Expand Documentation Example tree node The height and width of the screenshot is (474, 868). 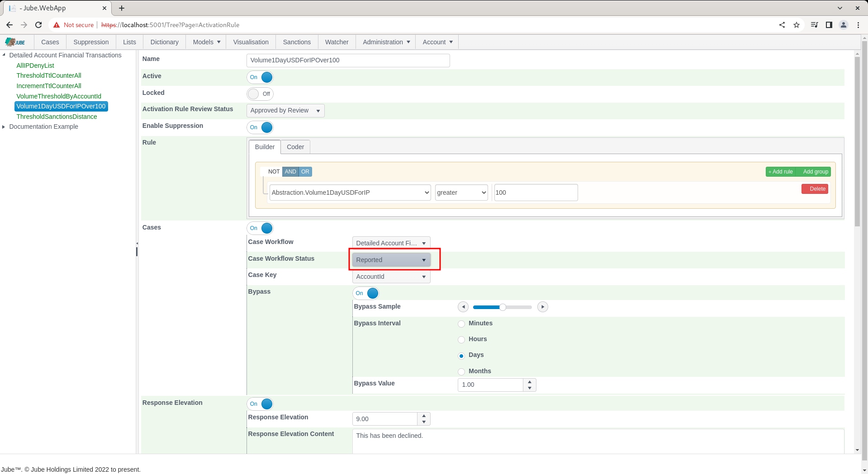coord(4,127)
